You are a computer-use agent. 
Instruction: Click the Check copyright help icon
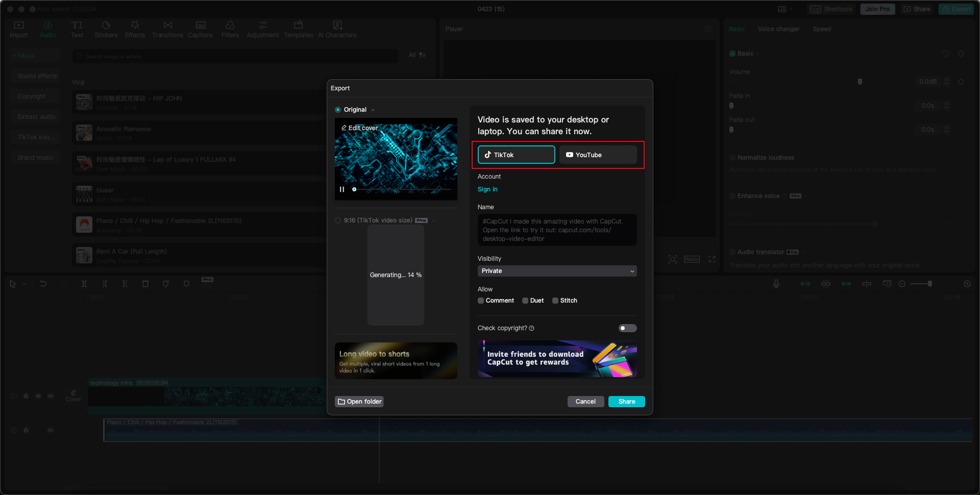coord(532,328)
